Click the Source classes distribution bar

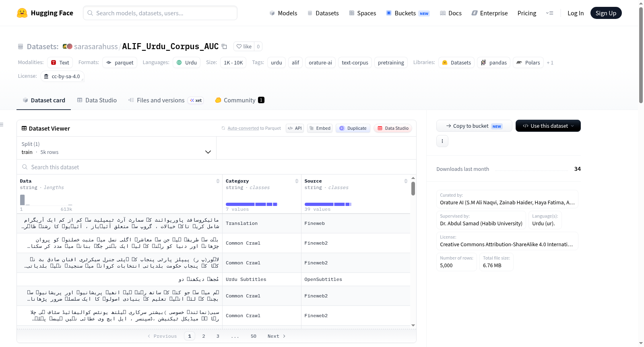(328, 204)
